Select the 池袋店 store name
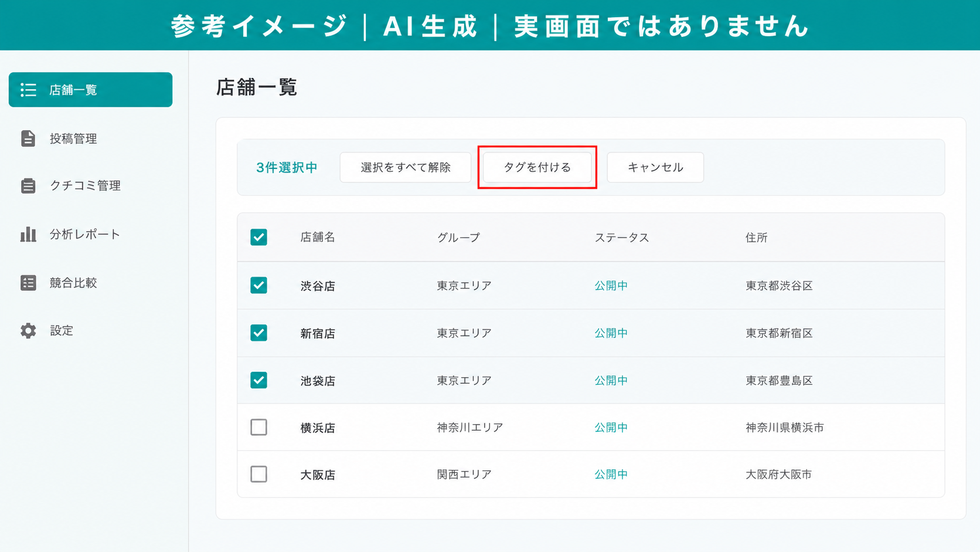The height and width of the screenshot is (552, 980). pos(318,381)
